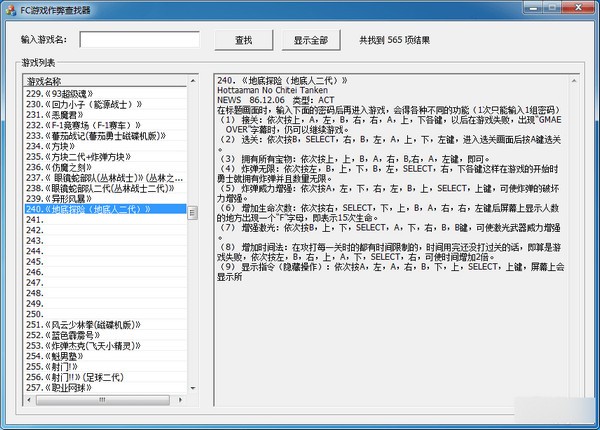Click the app icon in title bar
Image resolution: width=600 pixels, height=430 pixels.
click(11, 10)
